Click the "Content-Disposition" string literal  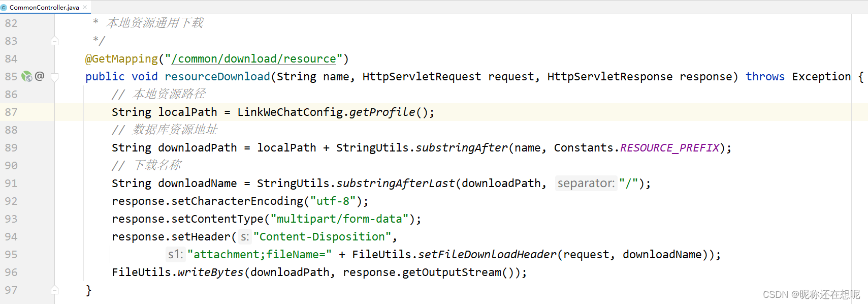tap(323, 237)
